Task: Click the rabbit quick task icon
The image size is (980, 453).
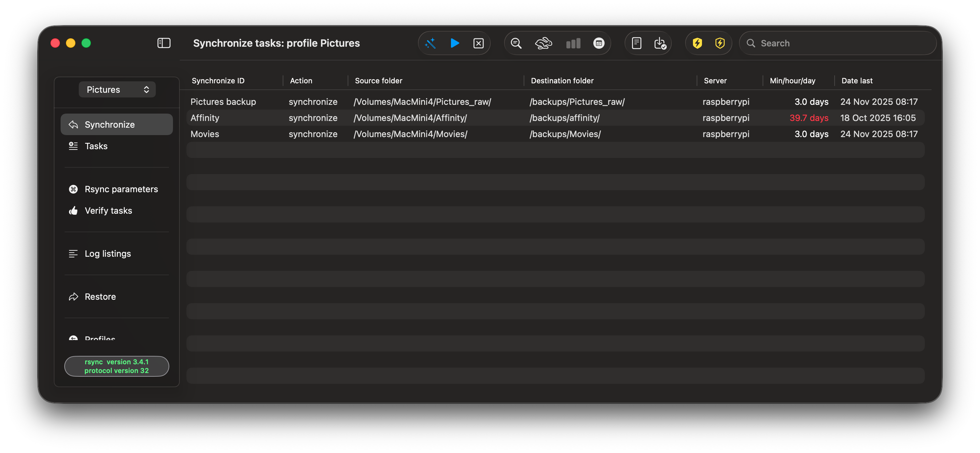Action: 543,43
